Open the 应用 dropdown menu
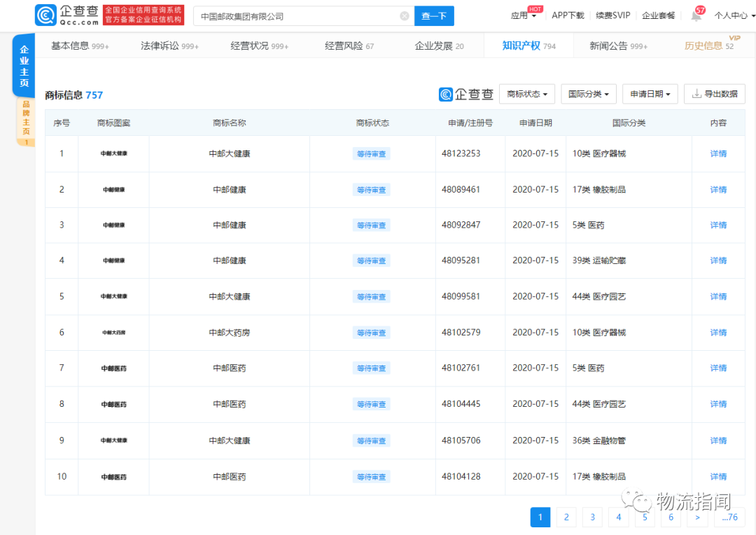756x535 pixels. [x=523, y=16]
